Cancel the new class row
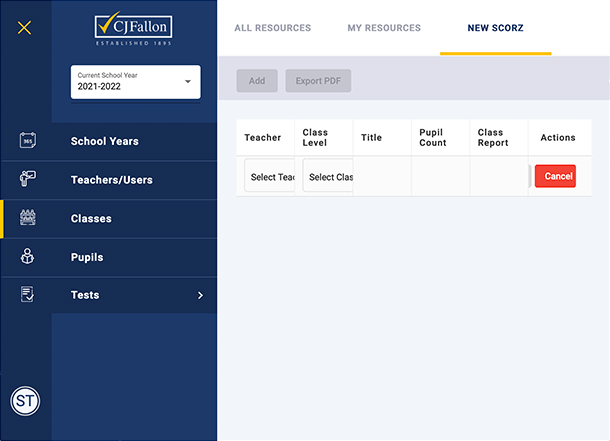Image resolution: width=610 pixels, height=441 pixels. (x=555, y=176)
